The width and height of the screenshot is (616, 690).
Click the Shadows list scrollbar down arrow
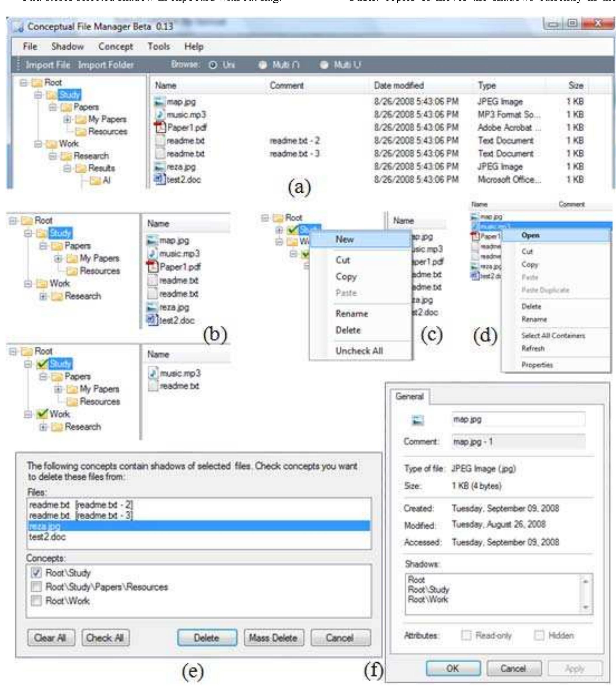pyautogui.click(x=586, y=608)
